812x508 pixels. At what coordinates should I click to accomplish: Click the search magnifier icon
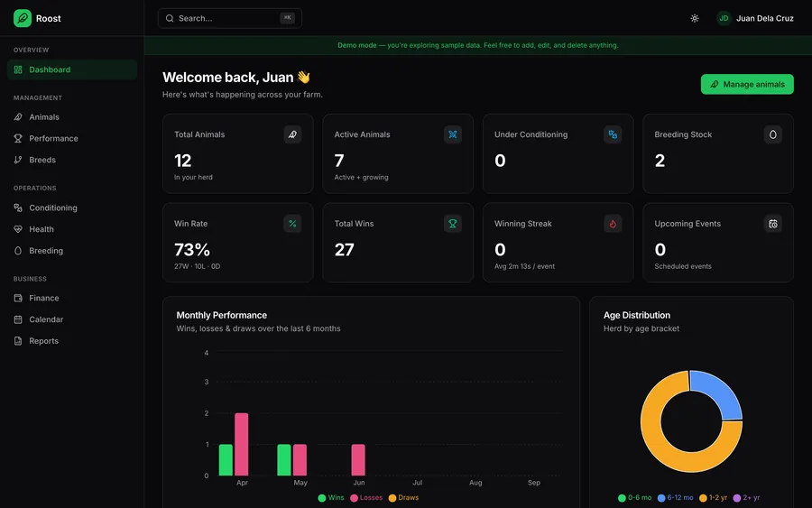coord(170,18)
